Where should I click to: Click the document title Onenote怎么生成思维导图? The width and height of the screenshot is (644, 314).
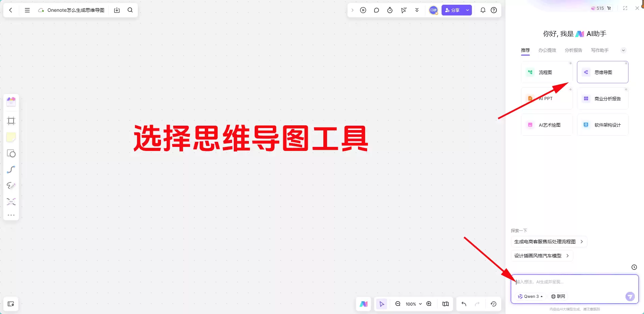coord(76,10)
